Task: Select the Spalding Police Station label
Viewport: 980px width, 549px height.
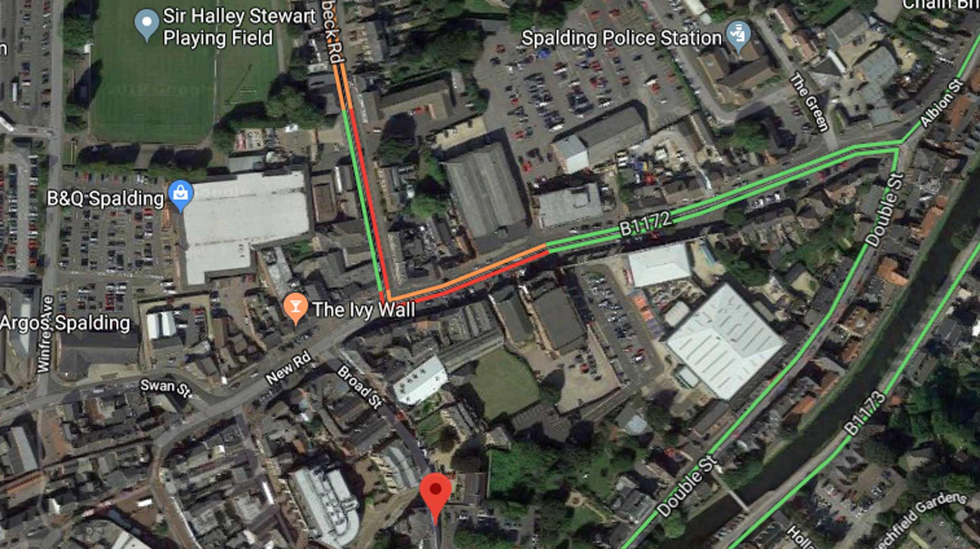Action: [x=622, y=37]
